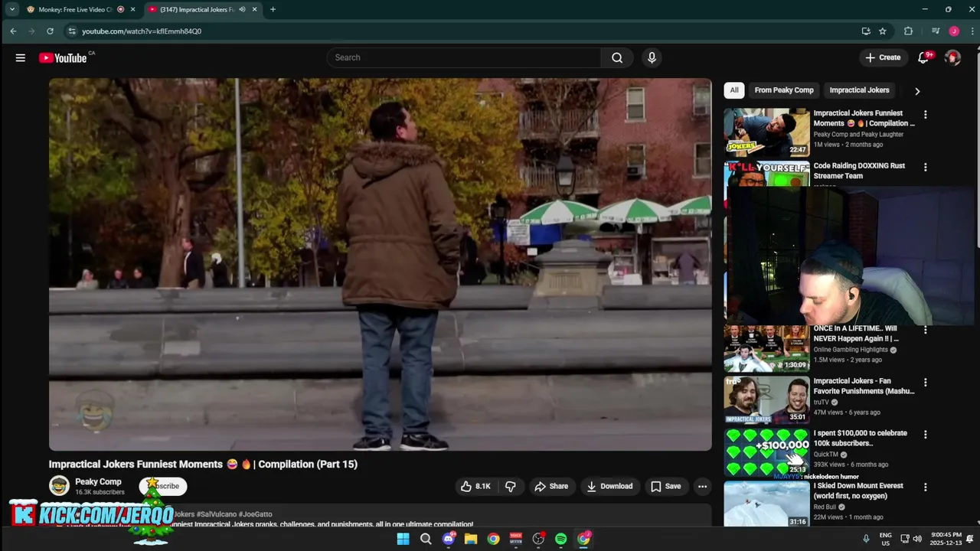Open options for Code Raiding DOXXING Rust video
Image resolution: width=980 pixels, height=551 pixels.
(925, 167)
